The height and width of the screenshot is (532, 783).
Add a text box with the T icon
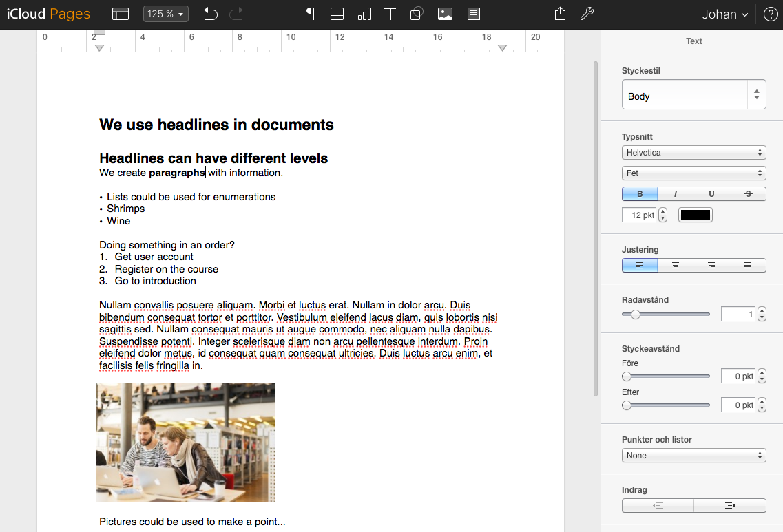click(x=390, y=14)
